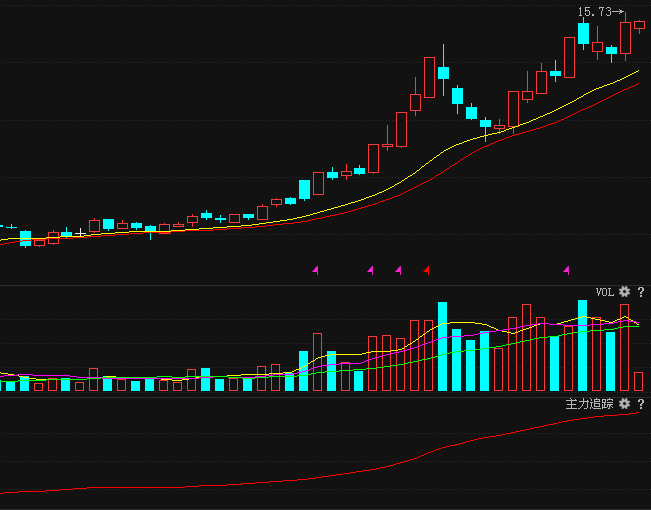This screenshot has width=651, height=510.
Task: Open VOL indicator settings gear
Action: 624,292
